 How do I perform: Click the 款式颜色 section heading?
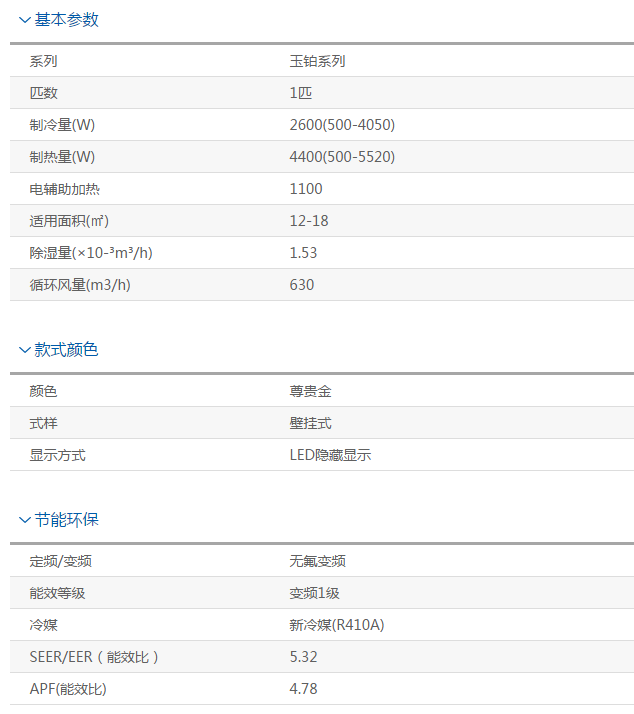point(66,350)
